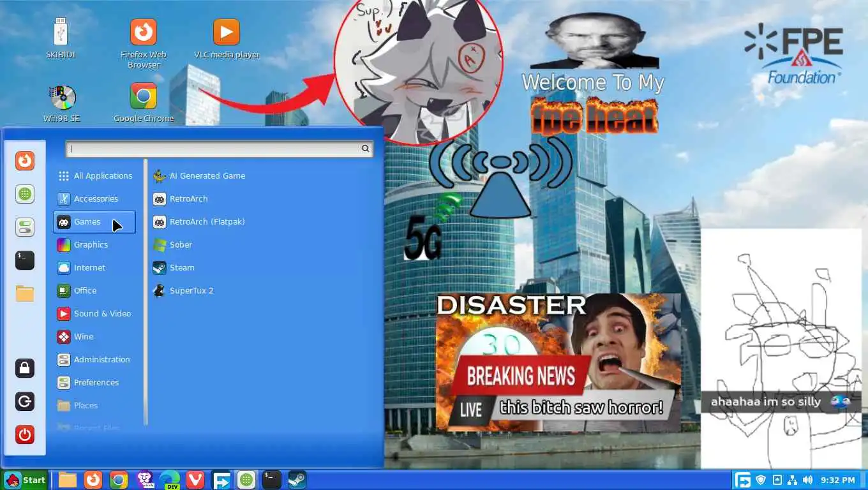Click the magnifier icon in the menu search box

[365, 149]
